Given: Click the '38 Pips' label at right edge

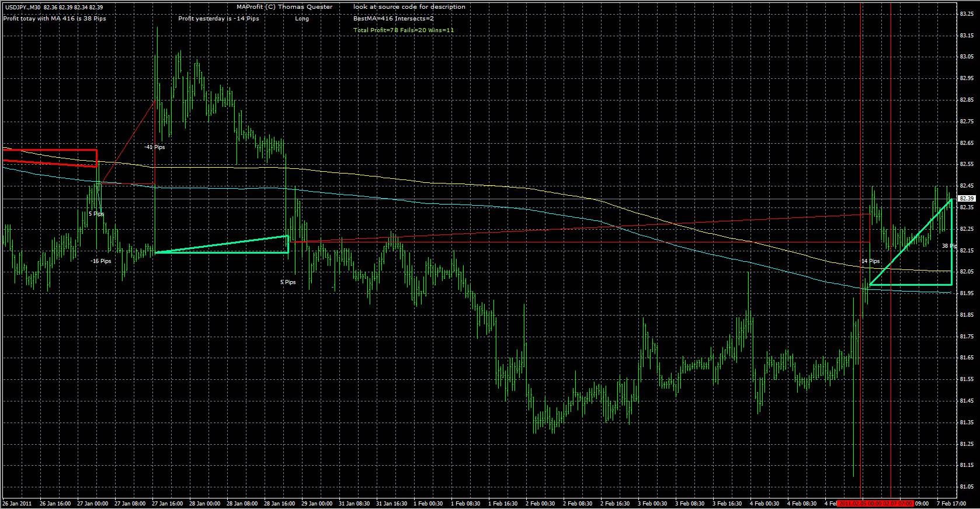Looking at the screenshot, I should click(x=948, y=246).
